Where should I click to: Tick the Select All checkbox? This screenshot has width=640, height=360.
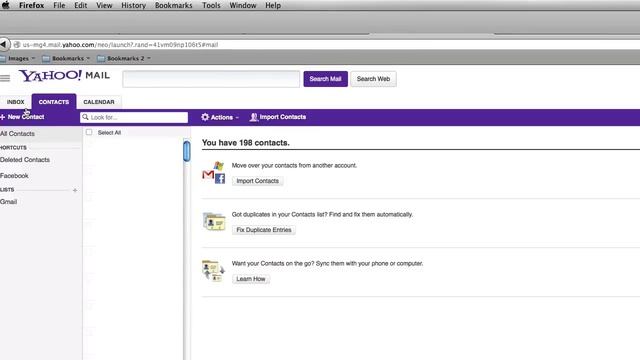89,132
